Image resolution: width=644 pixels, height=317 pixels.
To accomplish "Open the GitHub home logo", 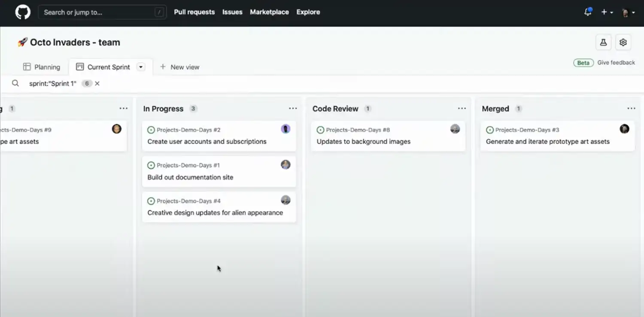I will coord(23,12).
